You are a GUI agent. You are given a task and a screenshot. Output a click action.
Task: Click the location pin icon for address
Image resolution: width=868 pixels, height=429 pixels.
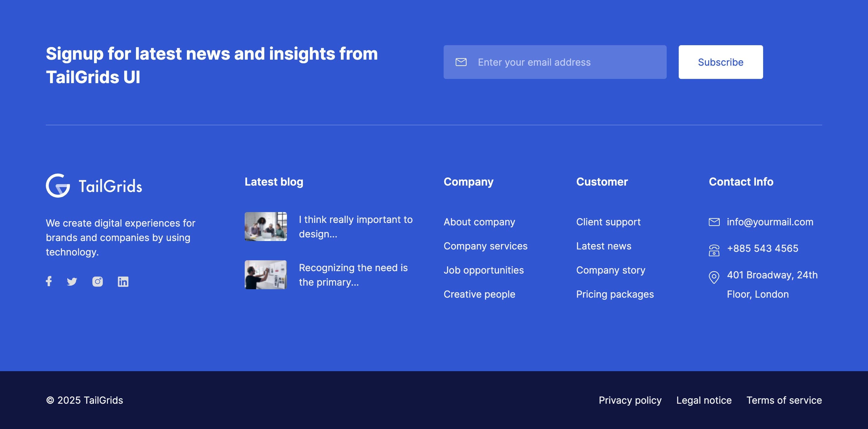tap(714, 277)
